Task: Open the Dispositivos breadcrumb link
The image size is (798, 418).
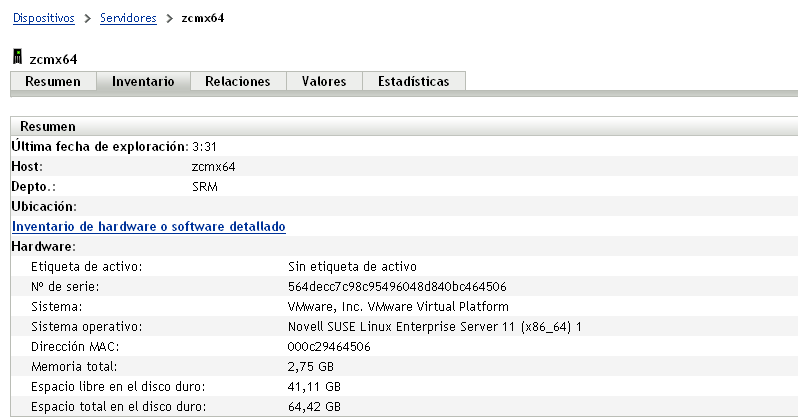Action: pos(46,18)
